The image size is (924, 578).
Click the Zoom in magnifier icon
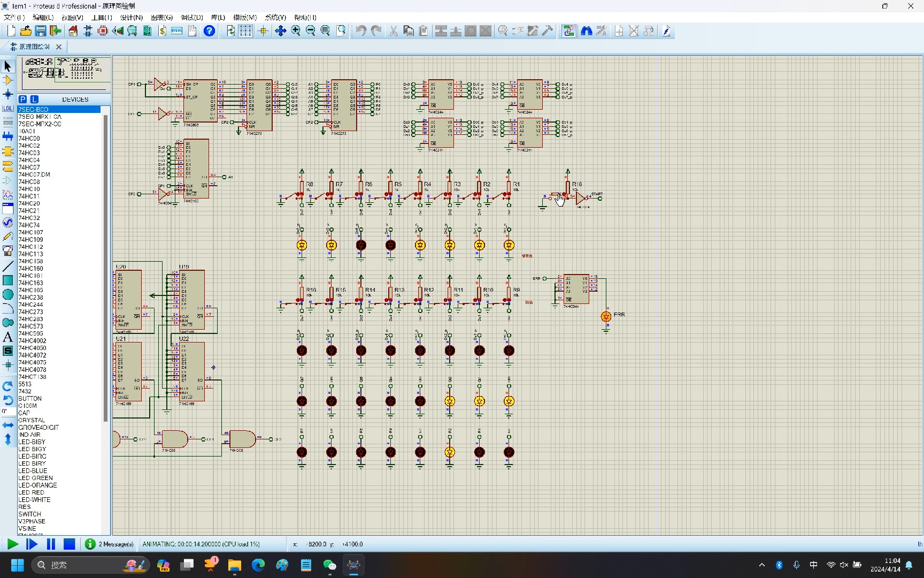(296, 31)
